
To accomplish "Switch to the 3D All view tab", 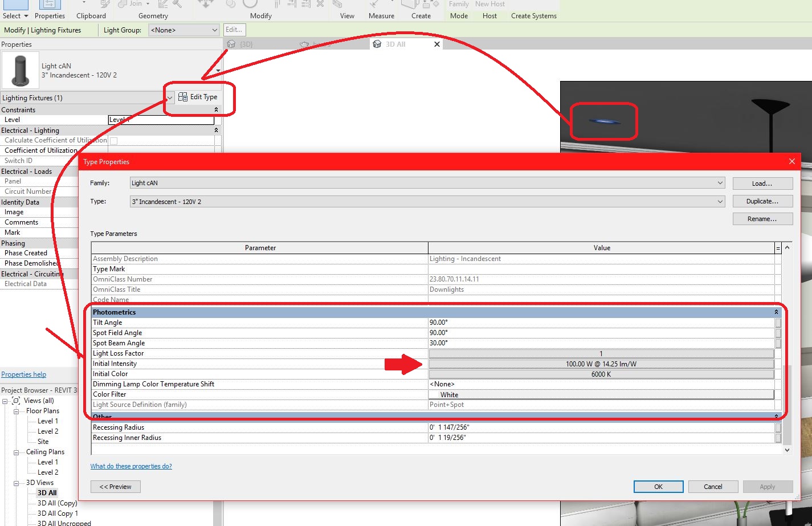I will (395, 44).
